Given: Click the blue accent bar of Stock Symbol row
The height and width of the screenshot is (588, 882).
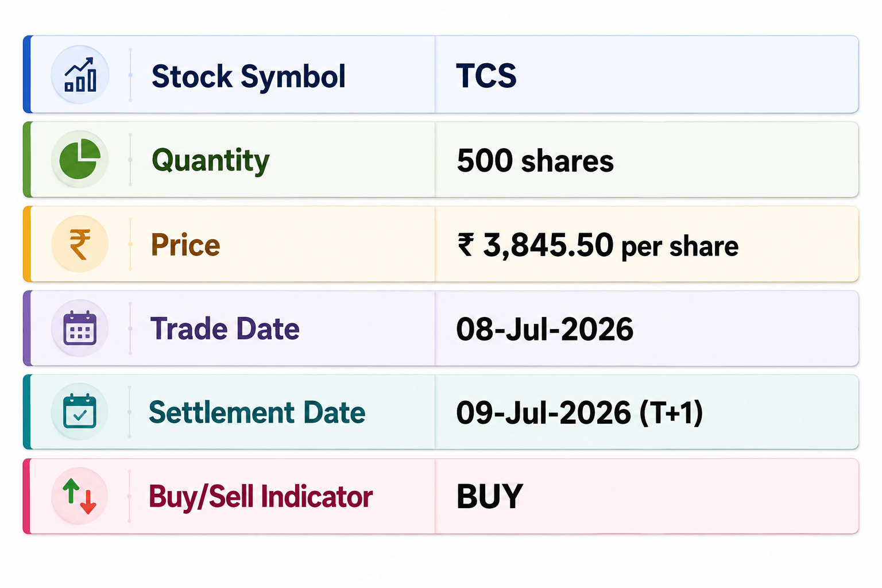Looking at the screenshot, I should (x=27, y=75).
